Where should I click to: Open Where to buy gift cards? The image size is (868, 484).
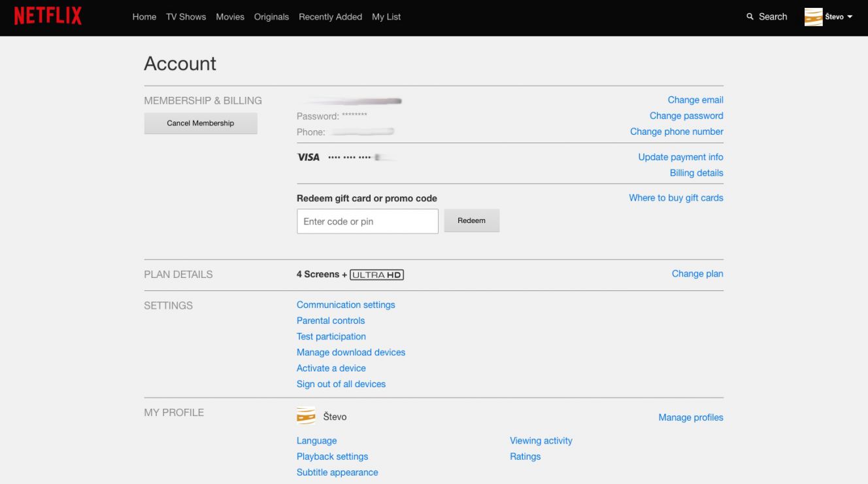coord(676,198)
